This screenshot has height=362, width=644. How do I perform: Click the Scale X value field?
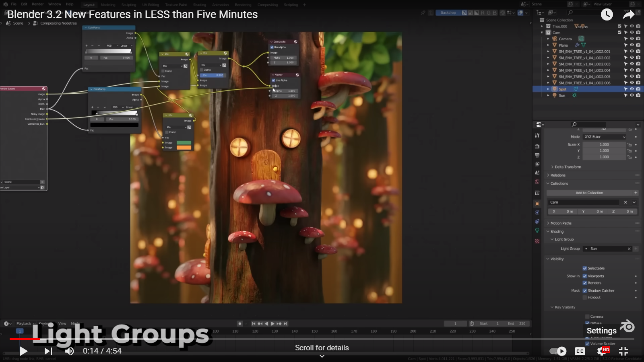604,144
